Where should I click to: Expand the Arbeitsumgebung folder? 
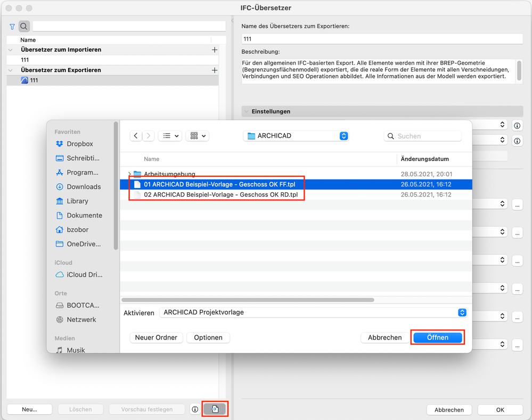(129, 174)
